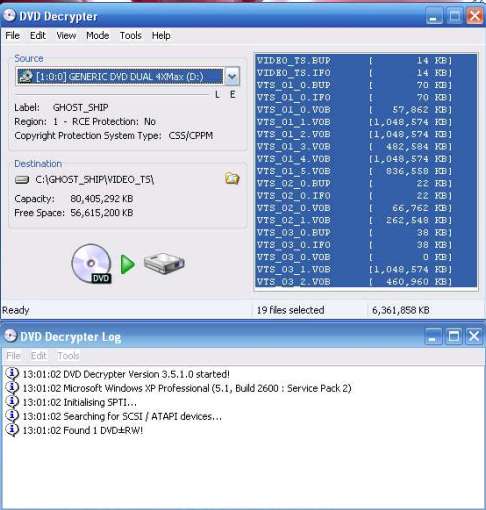Click the Capacity 80,405,292 KB value

point(102,199)
